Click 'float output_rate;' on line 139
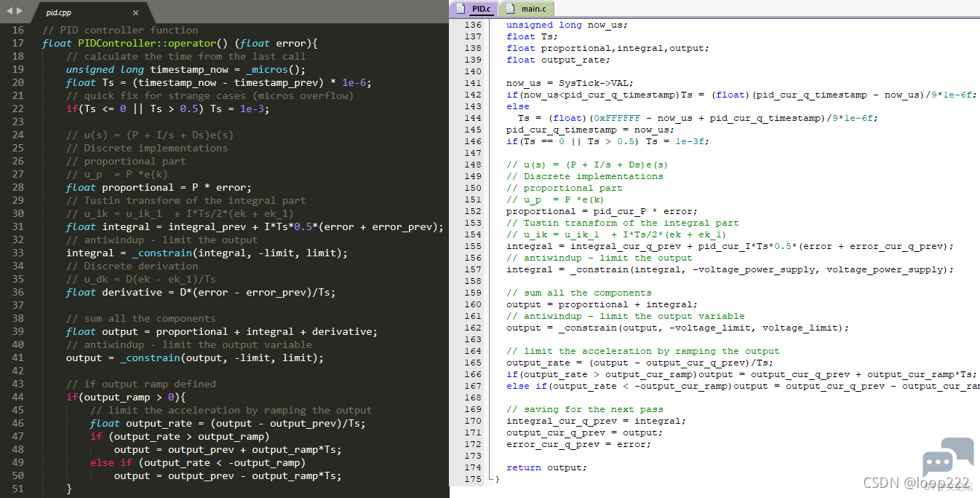This screenshot has height=498, width=980. coord(558,60)
